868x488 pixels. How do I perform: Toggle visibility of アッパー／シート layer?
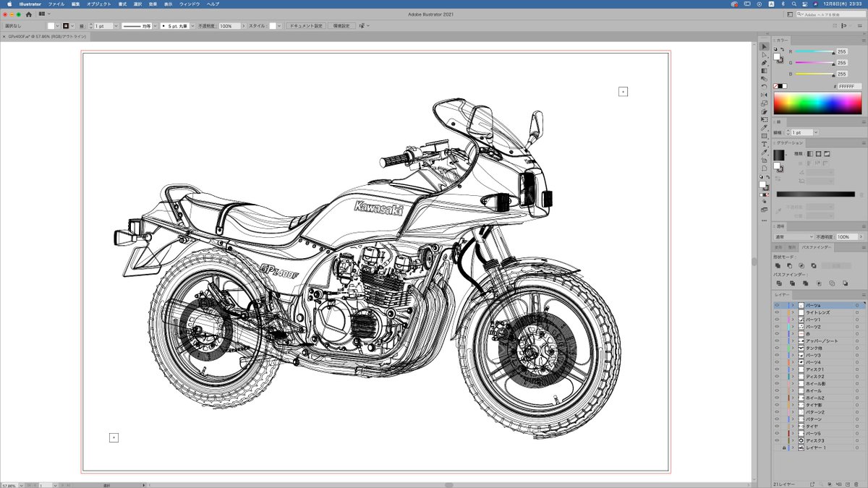coord(777,341)
